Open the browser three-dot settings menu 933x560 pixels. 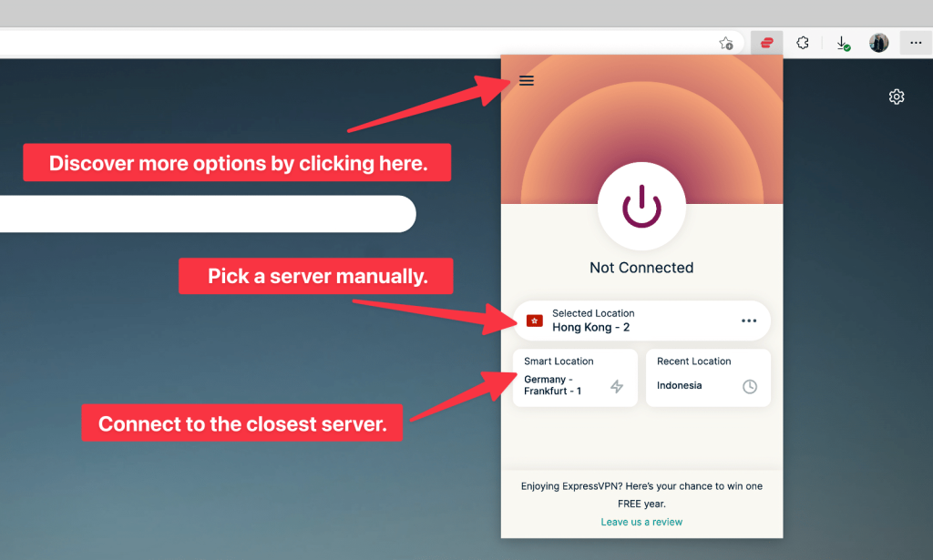916,43
